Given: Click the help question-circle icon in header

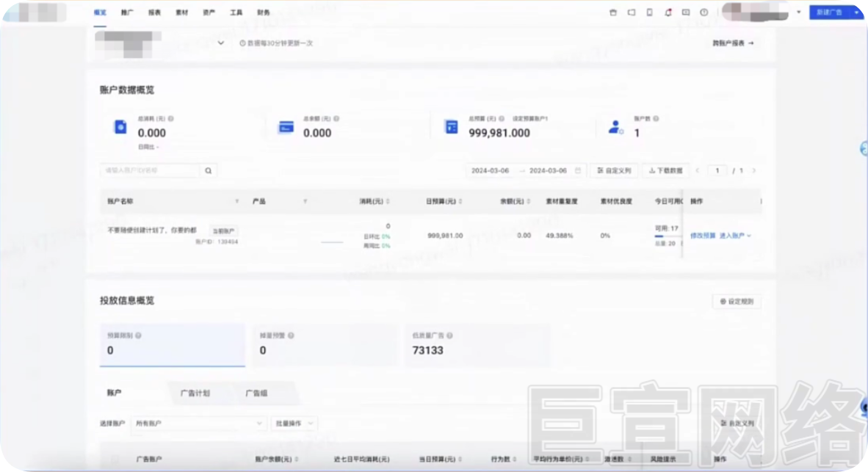Looking at the screenshot, I should [x=704, y=12].
